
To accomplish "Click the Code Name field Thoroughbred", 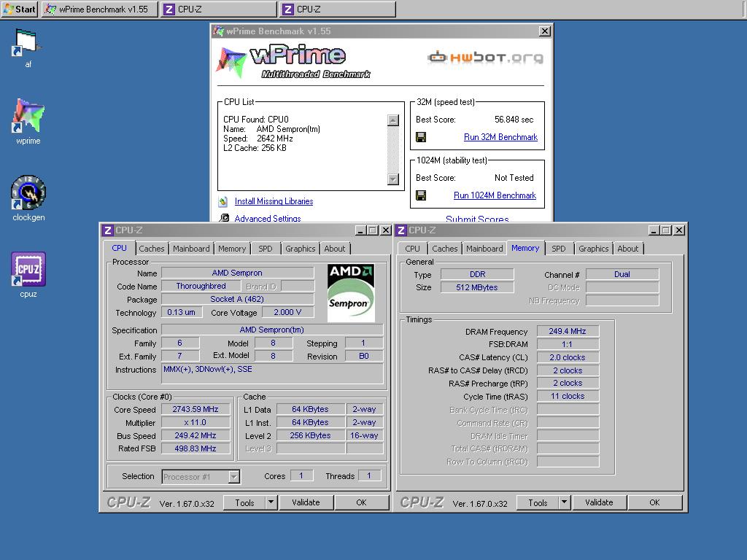I will pyautogui.click(x=201, y=286).
